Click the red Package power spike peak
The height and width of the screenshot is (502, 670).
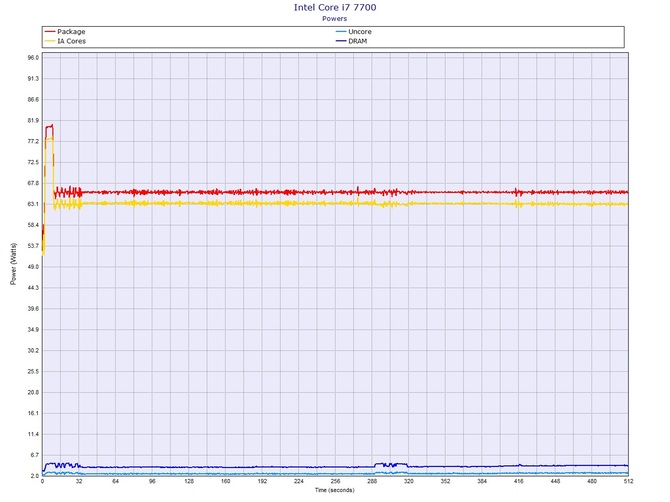coord(50,126)
